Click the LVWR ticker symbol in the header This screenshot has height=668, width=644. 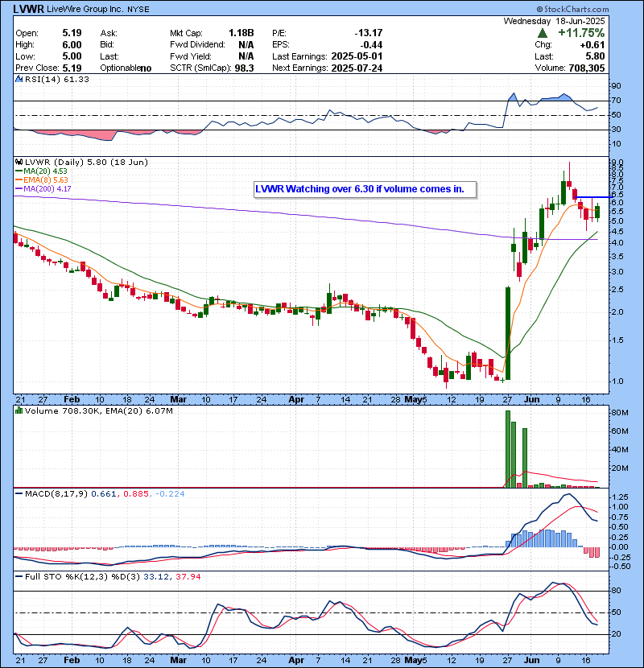pos(28,9)
